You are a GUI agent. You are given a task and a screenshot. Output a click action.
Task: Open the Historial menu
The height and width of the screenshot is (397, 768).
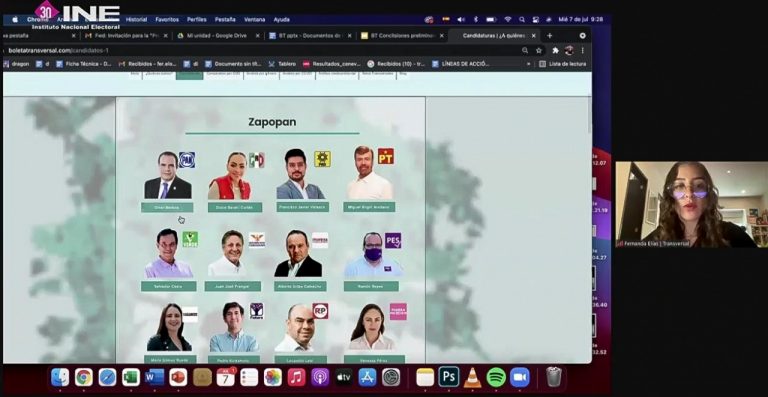pos(136,20)
